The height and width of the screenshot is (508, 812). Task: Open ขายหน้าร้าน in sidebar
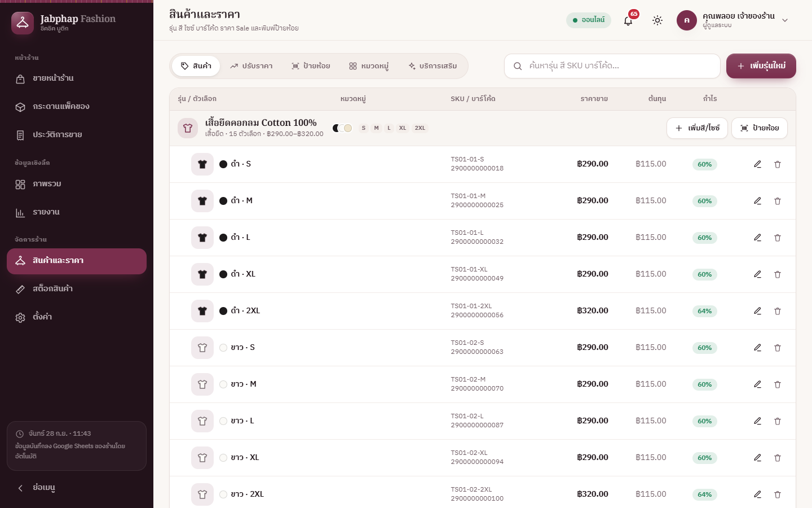77,78
